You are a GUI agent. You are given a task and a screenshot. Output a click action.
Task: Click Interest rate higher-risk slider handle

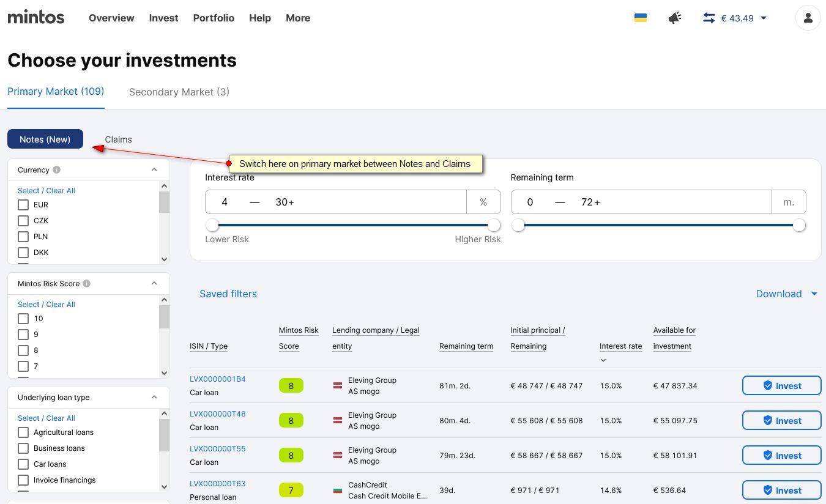coord(494,225)
